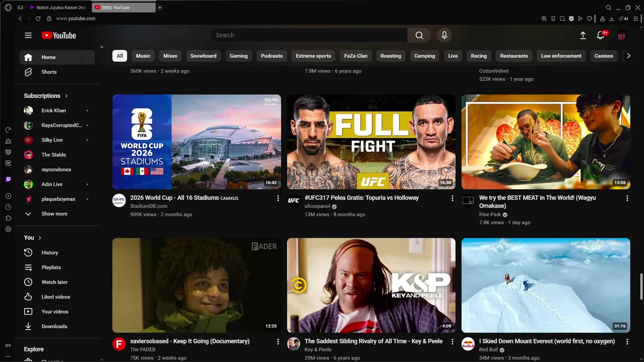The image size is (644, 362).
Task: Click the send/flow arrow icon
Action: pos(580,19)
